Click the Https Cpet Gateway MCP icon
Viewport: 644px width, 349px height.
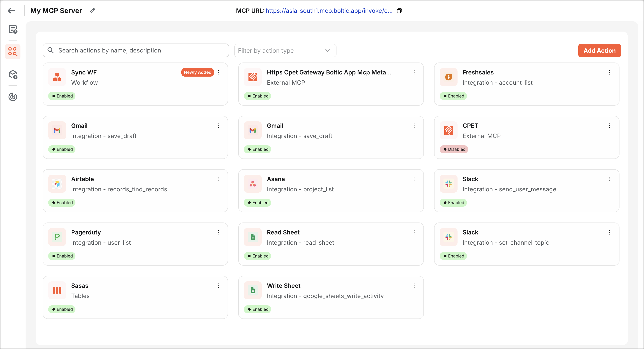point(253,77)
